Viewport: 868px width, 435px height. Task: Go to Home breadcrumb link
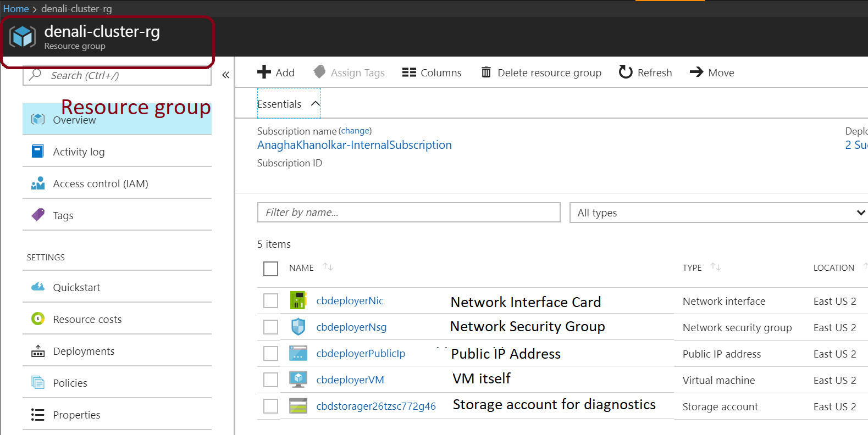click(16, 9)
